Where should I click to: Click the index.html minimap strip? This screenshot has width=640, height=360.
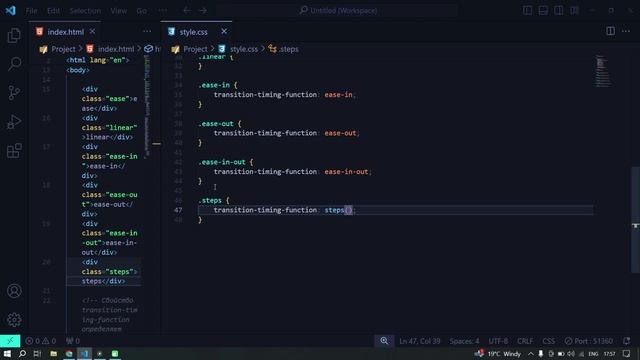[x=147, y=106]
